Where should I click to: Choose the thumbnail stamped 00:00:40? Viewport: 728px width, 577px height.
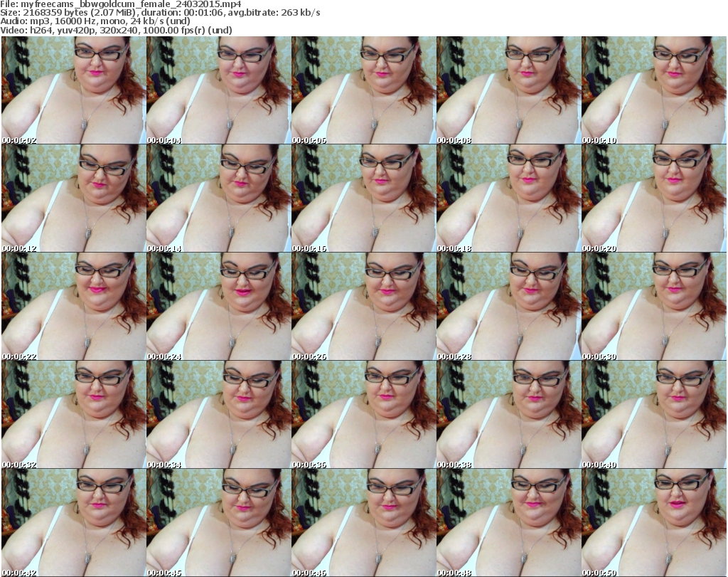(x=654, y=415)
